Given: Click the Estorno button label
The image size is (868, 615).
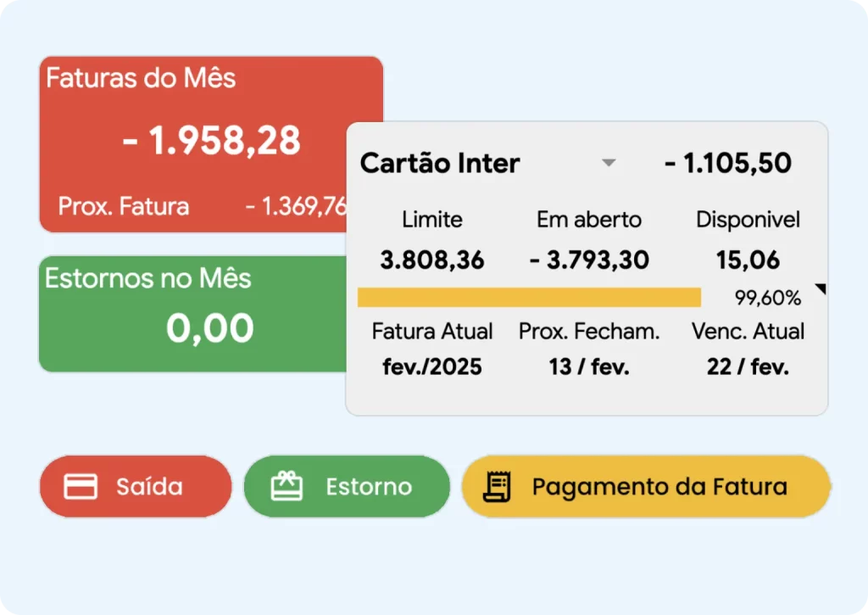Looking at the screenshot, I should [x=369, y=486].
